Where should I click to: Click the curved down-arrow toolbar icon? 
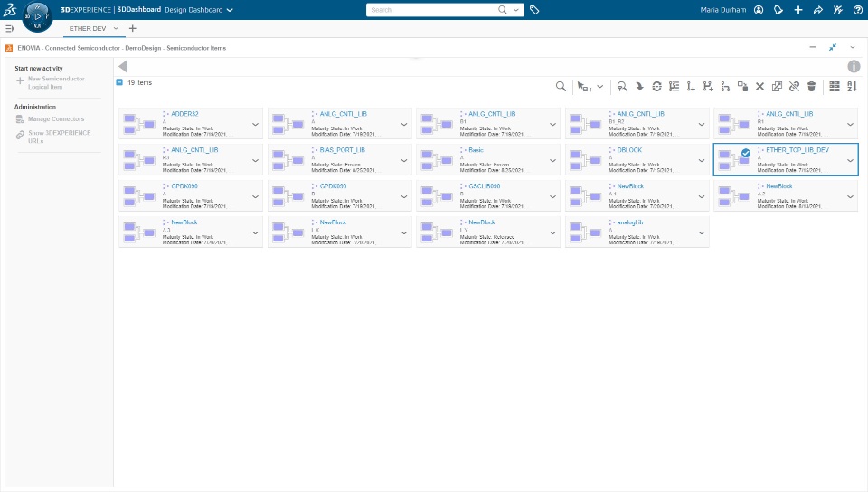639,86
